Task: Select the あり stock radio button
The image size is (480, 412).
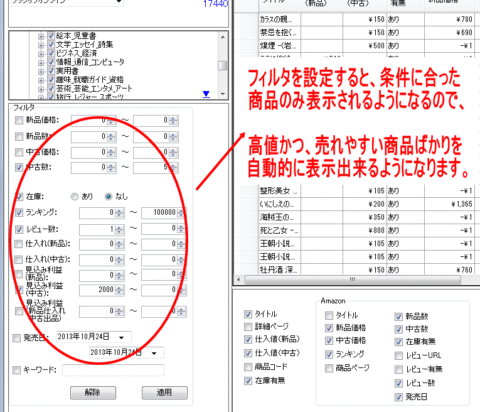Action: click(75, 197)
